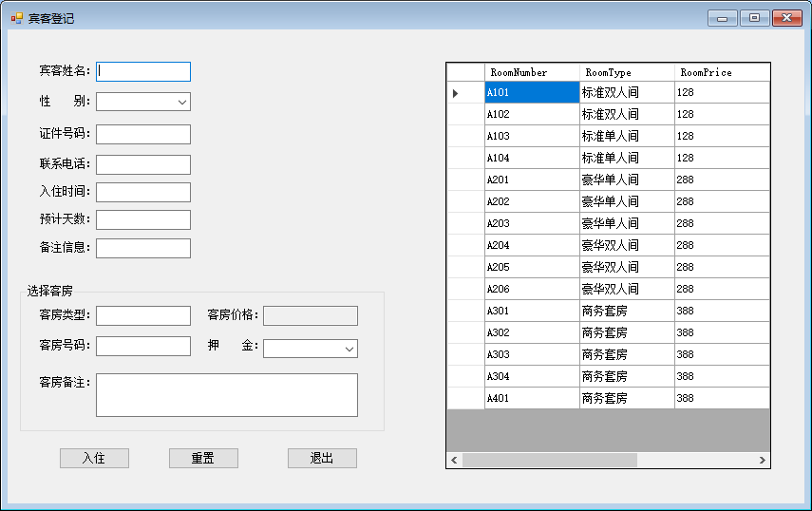This screenshot has width=812, height=511.
Task: Minimize the 宾客登记 window
Action: pyautogui.click(x=723, y=18)
